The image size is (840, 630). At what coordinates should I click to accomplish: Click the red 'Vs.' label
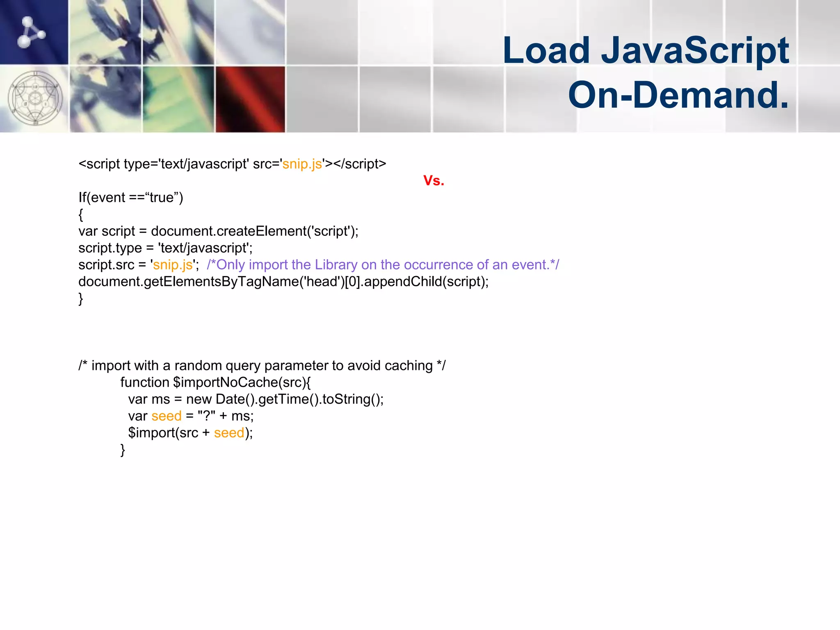click(x=434, y=180)
